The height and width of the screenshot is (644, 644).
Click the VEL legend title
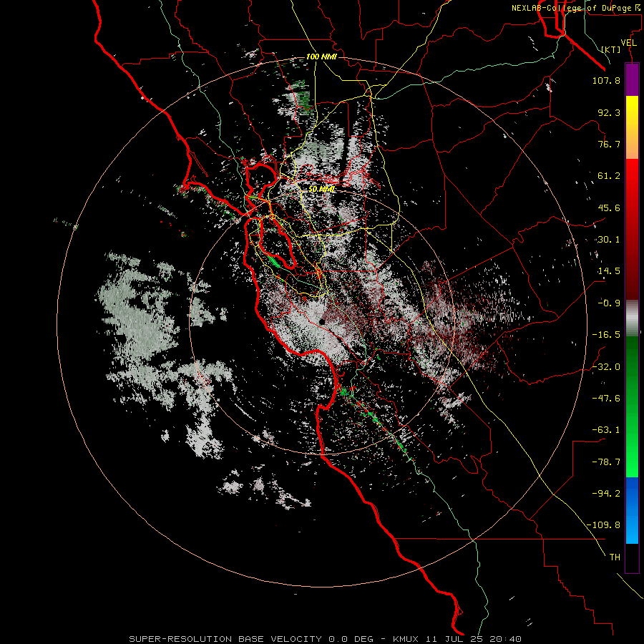point(628,43)
